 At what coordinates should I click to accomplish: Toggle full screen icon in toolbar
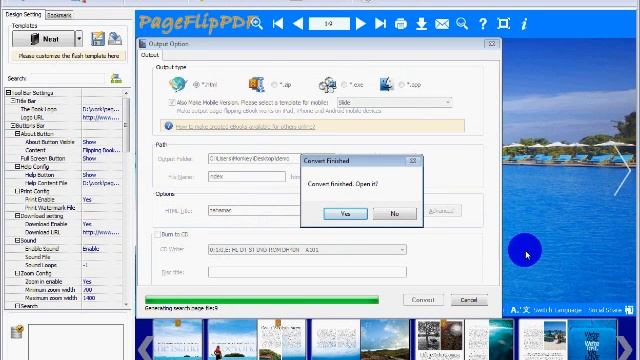pyautogui.click(x=503, y=23)
